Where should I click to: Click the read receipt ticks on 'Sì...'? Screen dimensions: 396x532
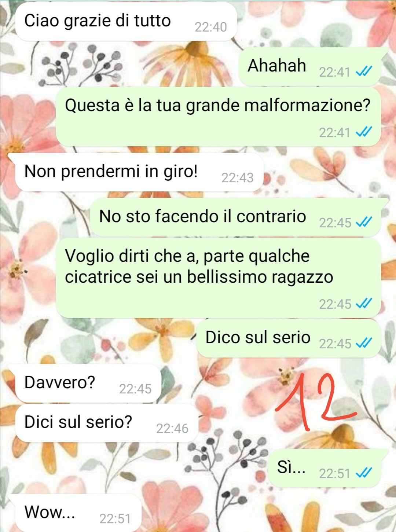coord(364,473)
